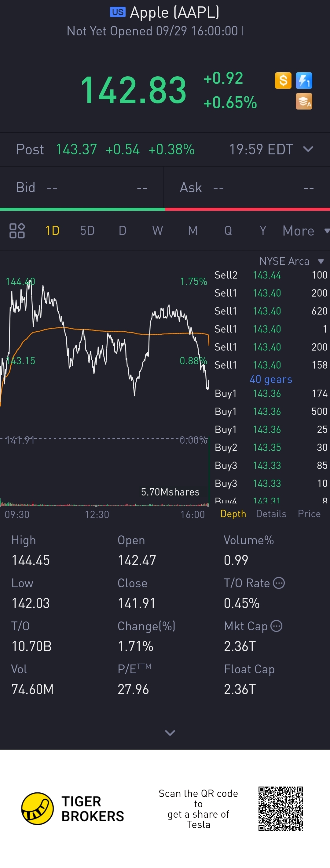Tap the Sell1 row with 158 shares
Image resolution: width=330 pixels, height=868 pixels.
[x=271, y=365]
